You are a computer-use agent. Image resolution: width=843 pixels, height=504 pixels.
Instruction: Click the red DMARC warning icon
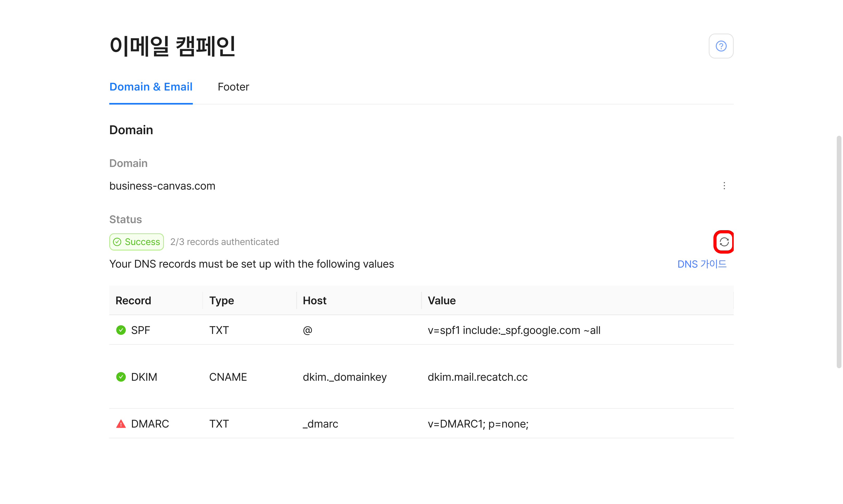[x=121, y=424]
